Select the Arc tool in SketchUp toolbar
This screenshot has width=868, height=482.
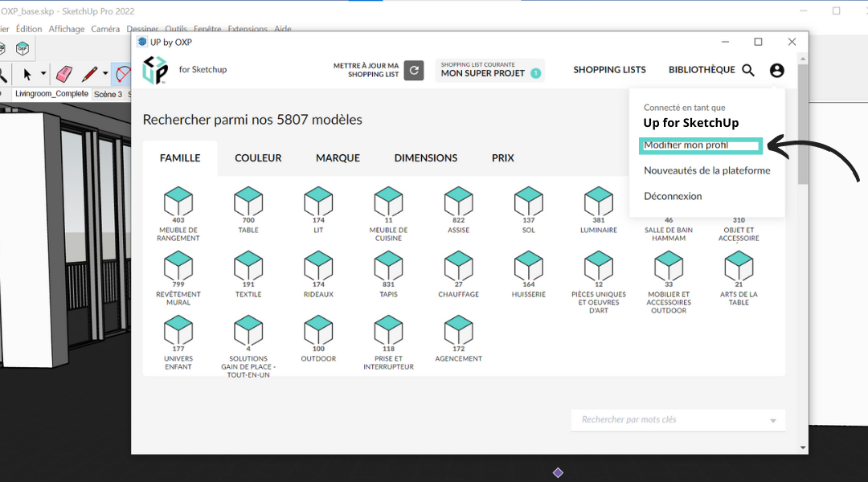[123, 74]
